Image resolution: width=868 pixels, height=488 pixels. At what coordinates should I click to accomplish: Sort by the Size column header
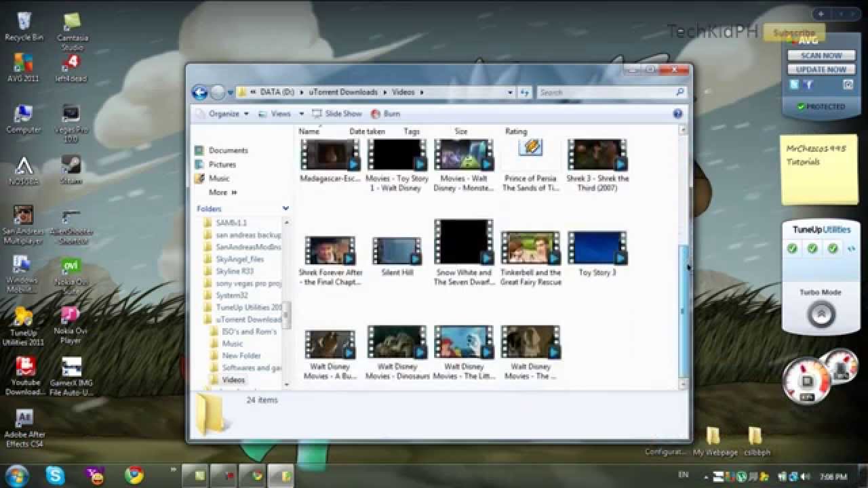click(461, 131)
